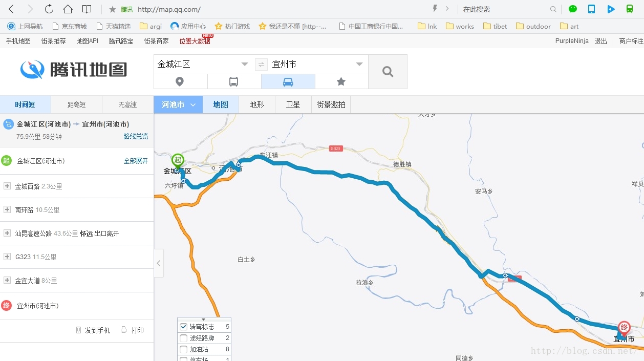This screenshot has height=361, width=644.
Task: Select the car driving route mode
Action: pos(288,81)
